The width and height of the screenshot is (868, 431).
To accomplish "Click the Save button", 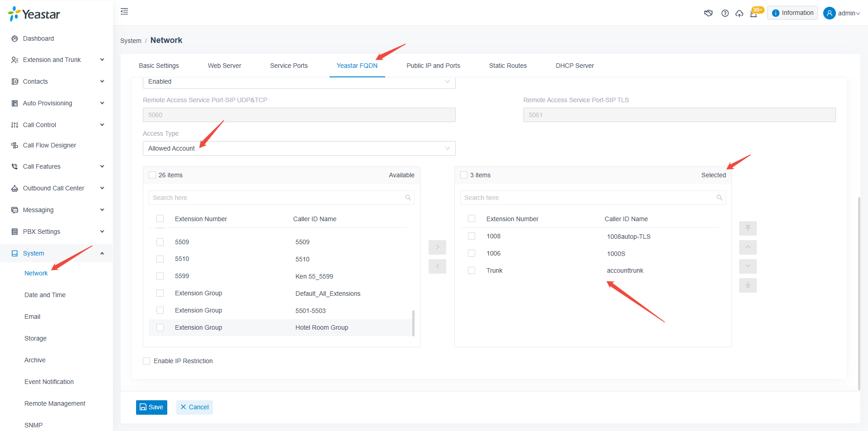I will click(x=151, y=407).
